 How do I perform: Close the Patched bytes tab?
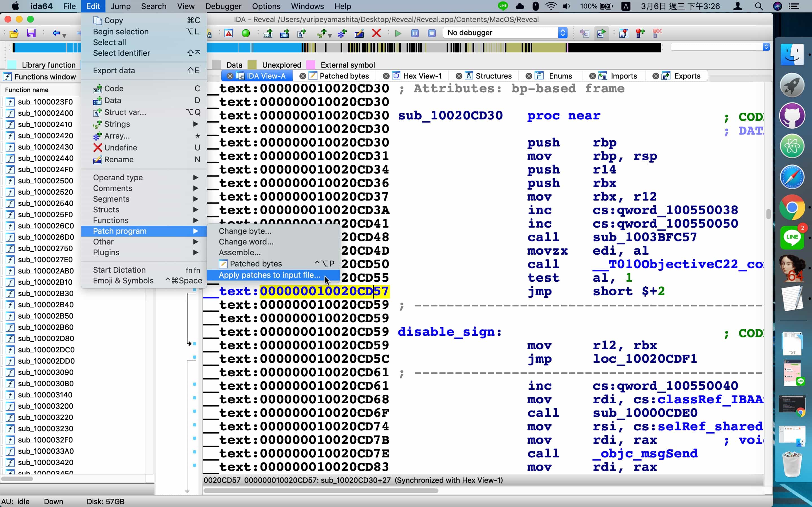pos(302,76)
